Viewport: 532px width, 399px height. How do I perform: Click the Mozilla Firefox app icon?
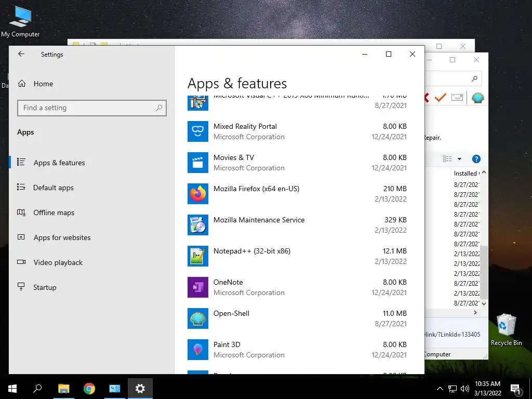pyautogui.click(x=198, y=194)
